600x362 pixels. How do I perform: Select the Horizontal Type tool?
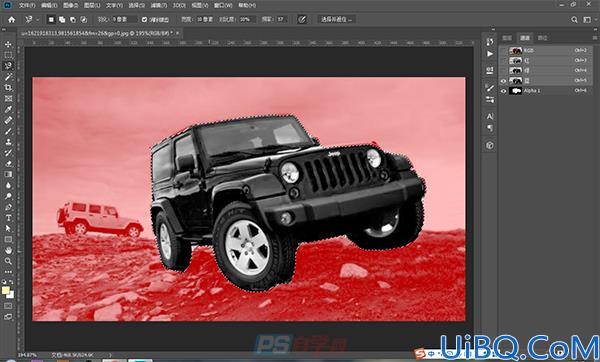coord(8,218)
